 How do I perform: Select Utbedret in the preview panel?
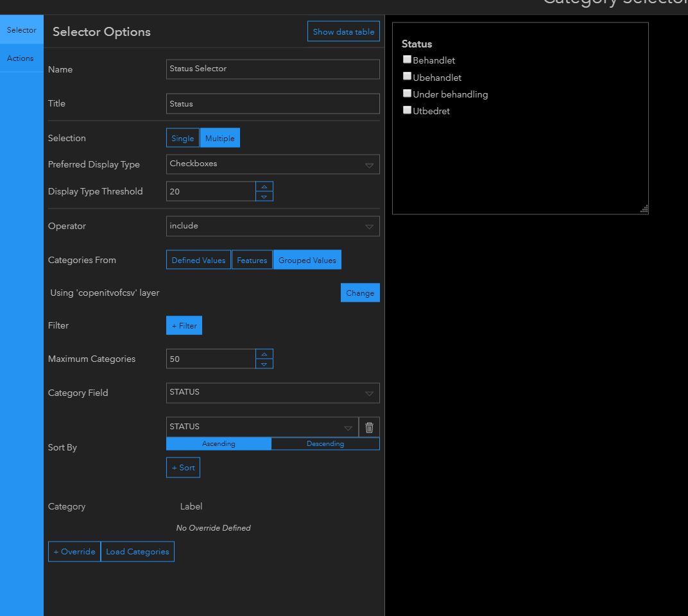tap(407, 110)
